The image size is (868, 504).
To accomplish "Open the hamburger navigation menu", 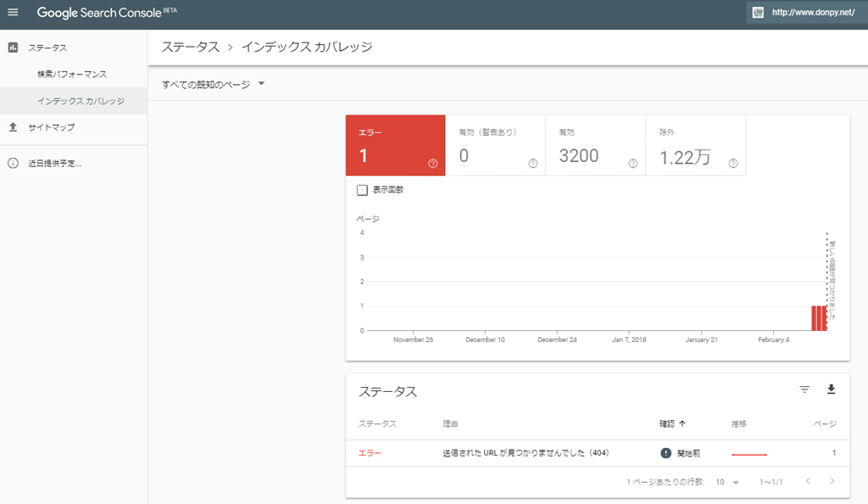I will point(13,12).
